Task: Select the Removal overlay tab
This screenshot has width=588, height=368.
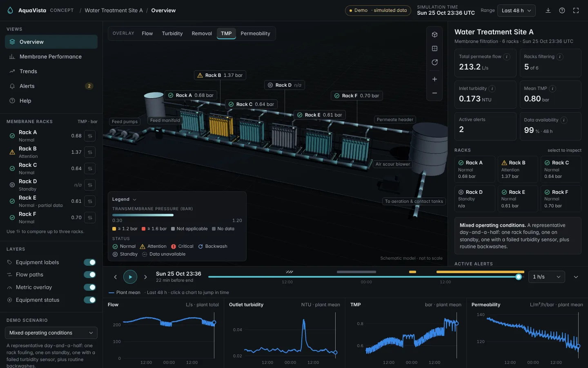Action: [x=202, y=34]
